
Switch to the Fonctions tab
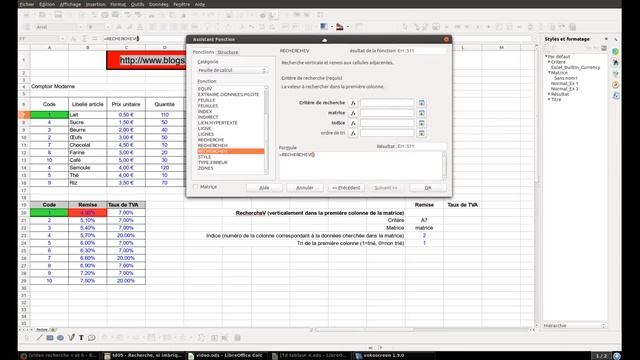(x=203, y=52)
